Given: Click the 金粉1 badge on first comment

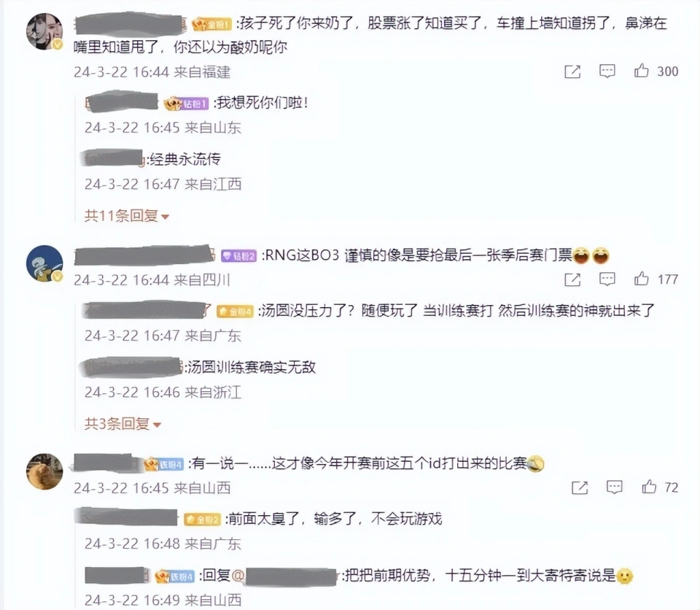Looking at the screenshot, I should pos(211,23).
